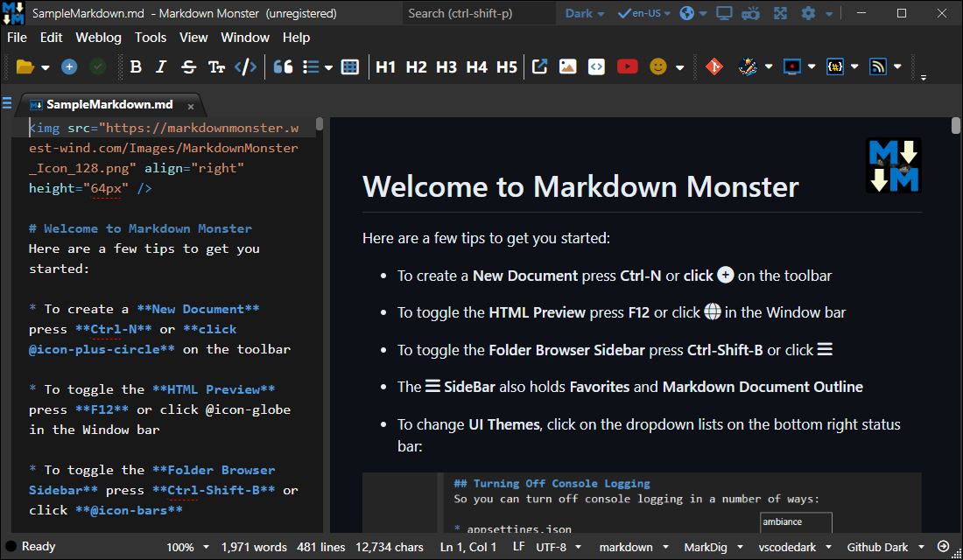Open toolbar overflow options

point(923,77)
